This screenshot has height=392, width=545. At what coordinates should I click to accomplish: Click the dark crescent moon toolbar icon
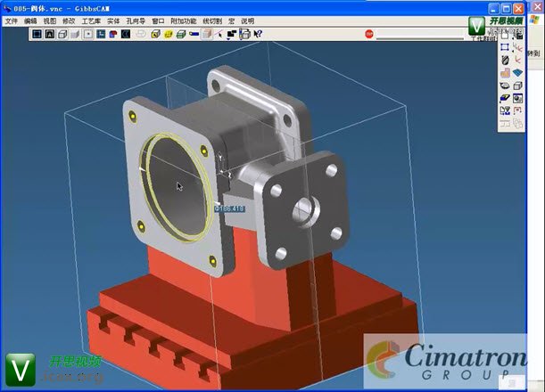point(126,34)
